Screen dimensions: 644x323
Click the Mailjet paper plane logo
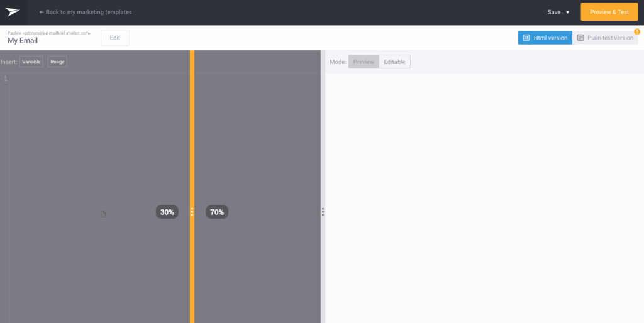(13, 12)
